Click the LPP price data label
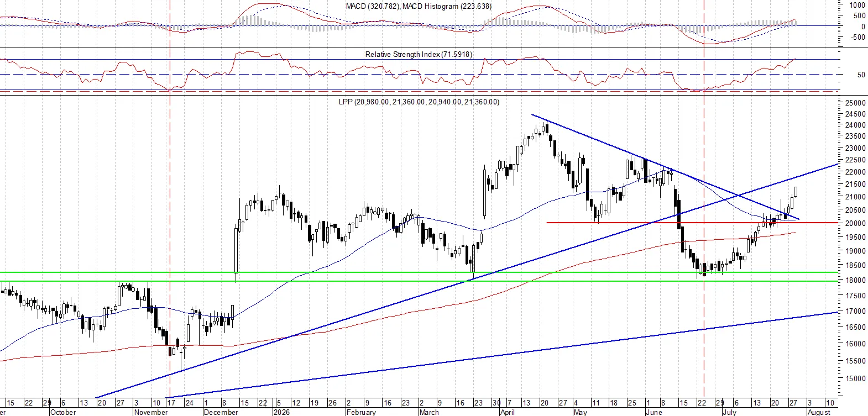Viewport: 868px width, 416px height. click(419, 102)
